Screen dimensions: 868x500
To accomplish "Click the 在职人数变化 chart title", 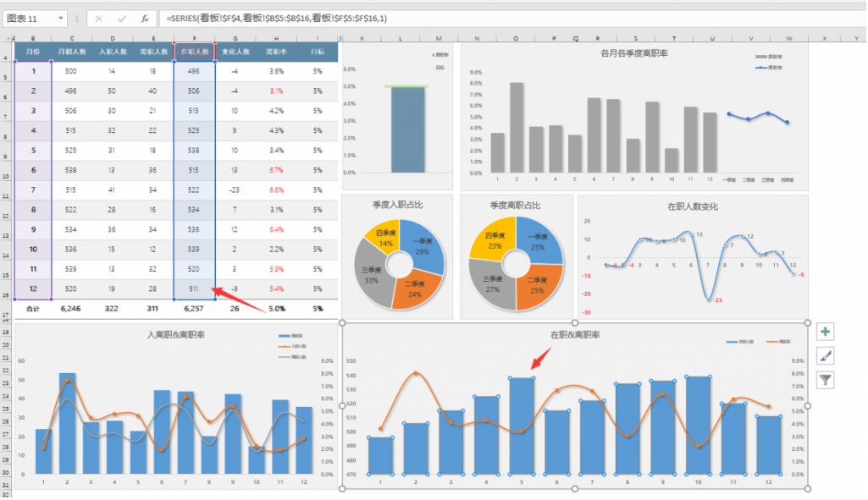I will (x=693, y=206).
